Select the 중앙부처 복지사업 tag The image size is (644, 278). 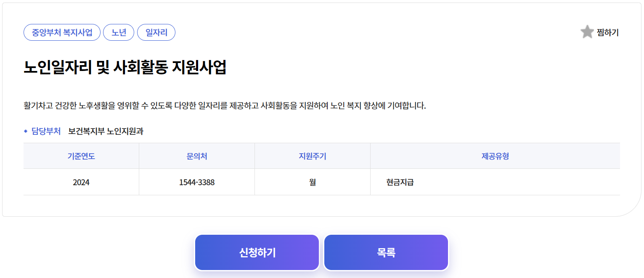(62, 32)
